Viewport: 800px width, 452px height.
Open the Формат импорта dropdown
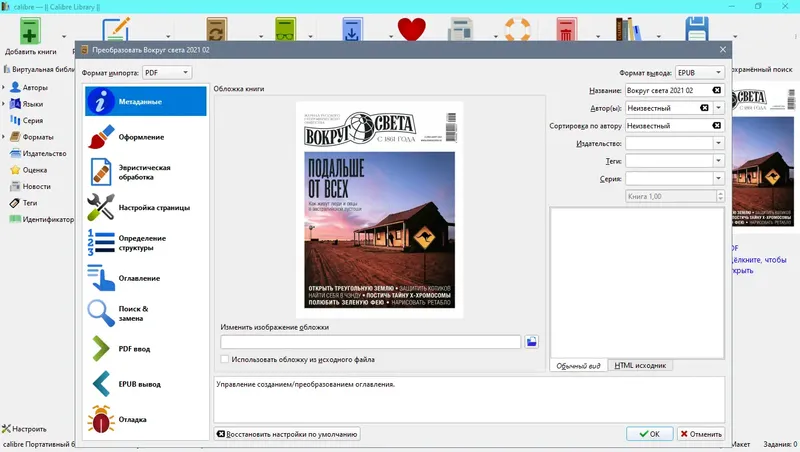[x=167, y=72]
